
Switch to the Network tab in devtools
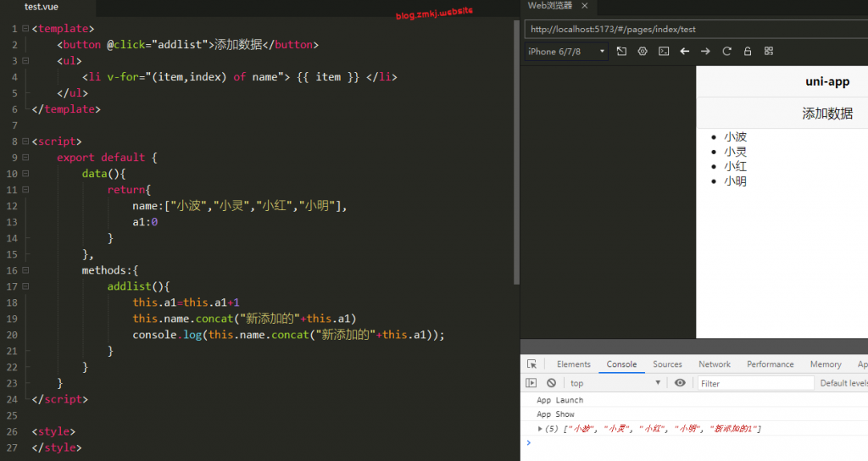coord(714,364)
